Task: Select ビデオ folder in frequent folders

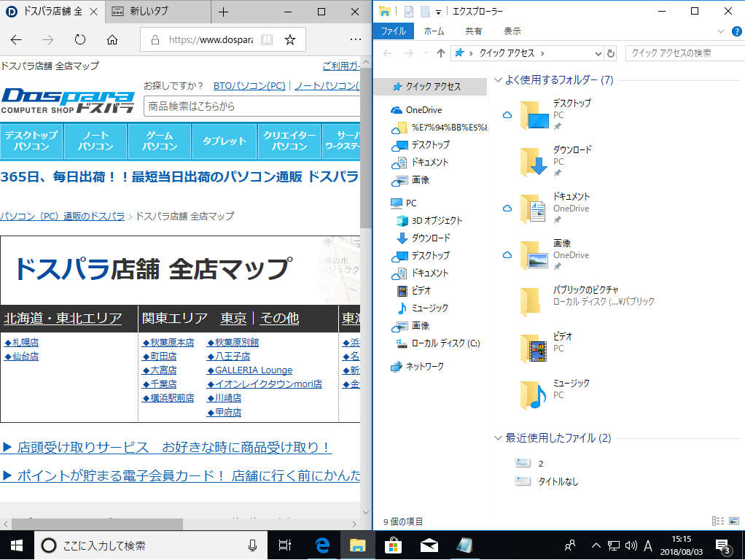Action: coord(547,348)
